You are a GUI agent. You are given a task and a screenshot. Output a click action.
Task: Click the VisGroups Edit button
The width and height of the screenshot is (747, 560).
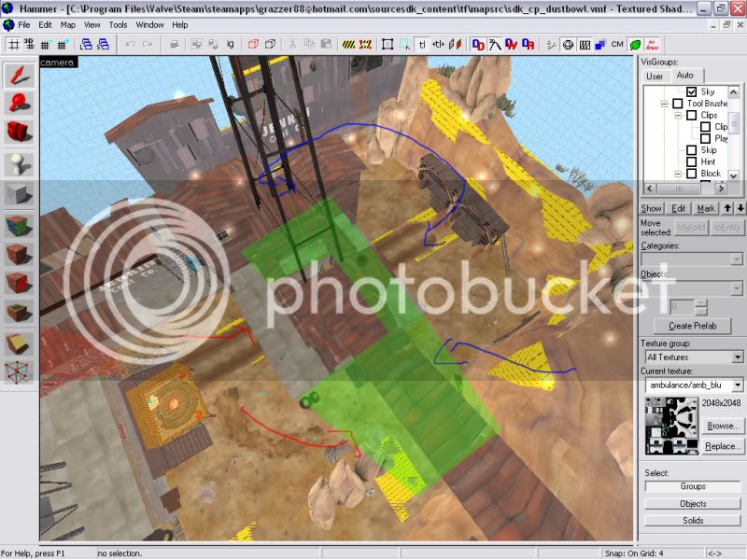click(678, 208)
